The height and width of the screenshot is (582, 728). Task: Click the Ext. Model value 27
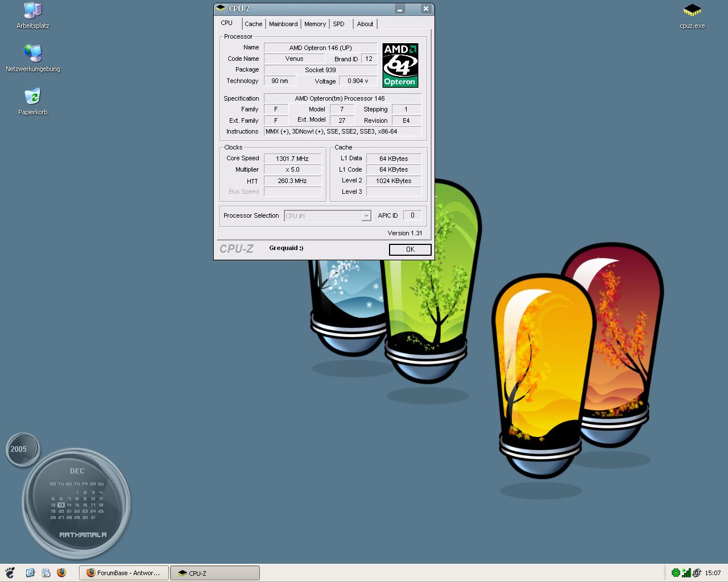[x=342, y=120]
